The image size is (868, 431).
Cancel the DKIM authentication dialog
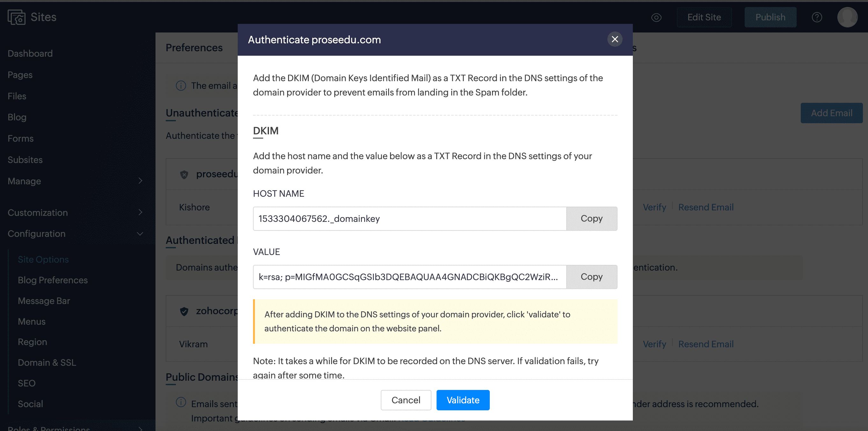pyautogui.click(x=406, y=400)
